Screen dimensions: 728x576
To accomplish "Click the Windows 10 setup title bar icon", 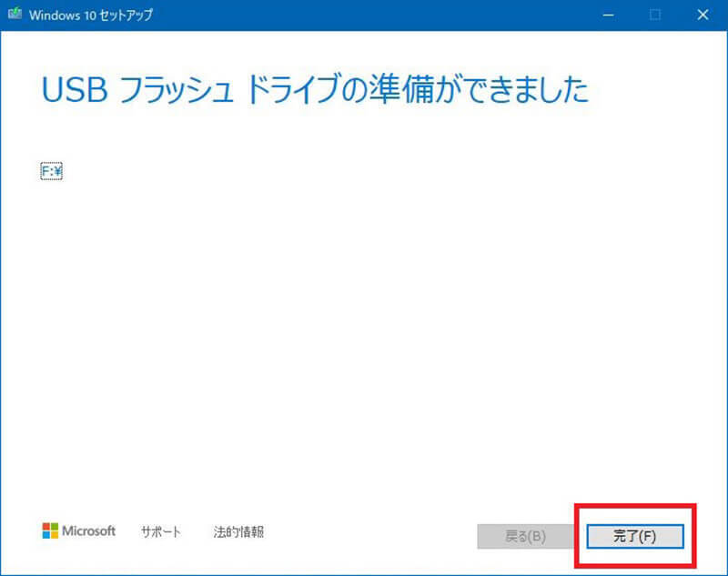I will click(15, 15).
